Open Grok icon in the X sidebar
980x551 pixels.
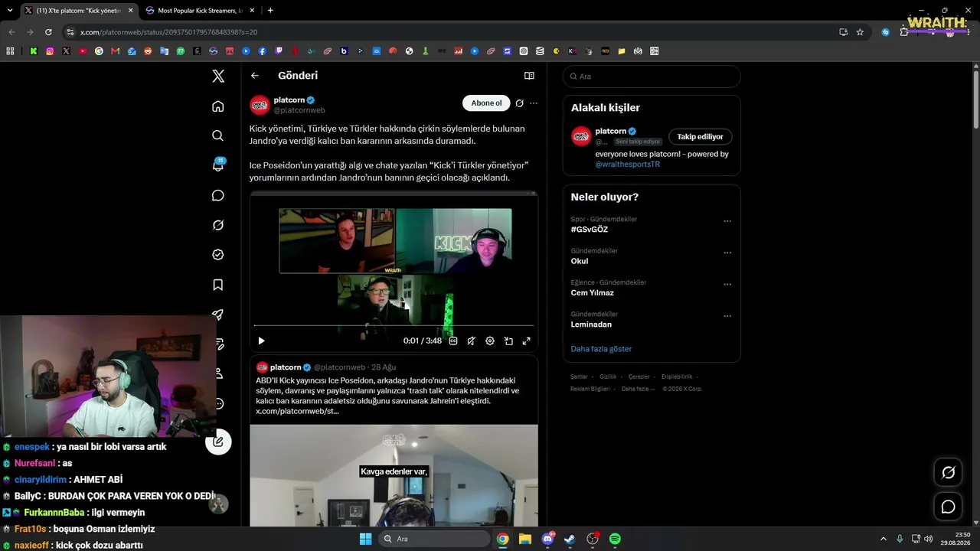pos(218,225)
